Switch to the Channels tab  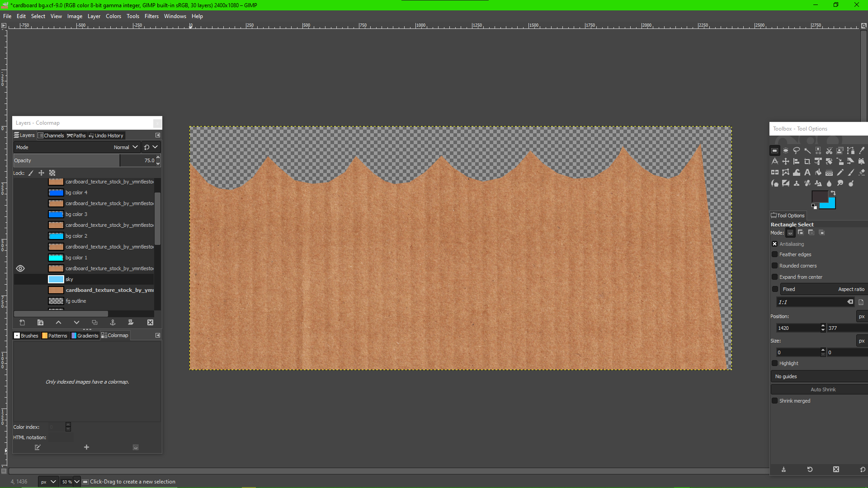51,136
